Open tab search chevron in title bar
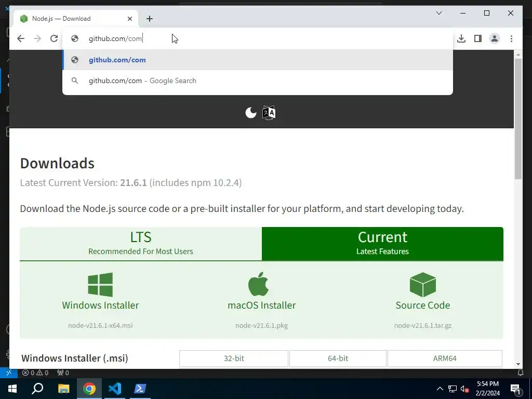 coord(438,13)
